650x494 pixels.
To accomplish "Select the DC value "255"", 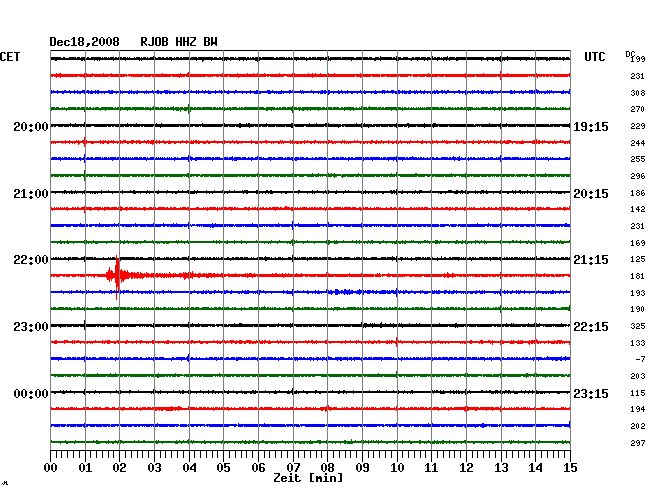I will point(638,159).
